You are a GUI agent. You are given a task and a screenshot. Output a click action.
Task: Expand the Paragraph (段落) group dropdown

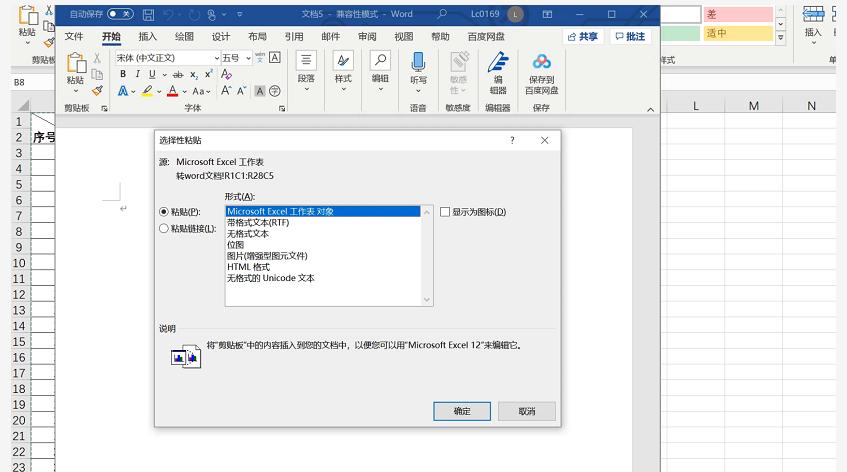306,90
